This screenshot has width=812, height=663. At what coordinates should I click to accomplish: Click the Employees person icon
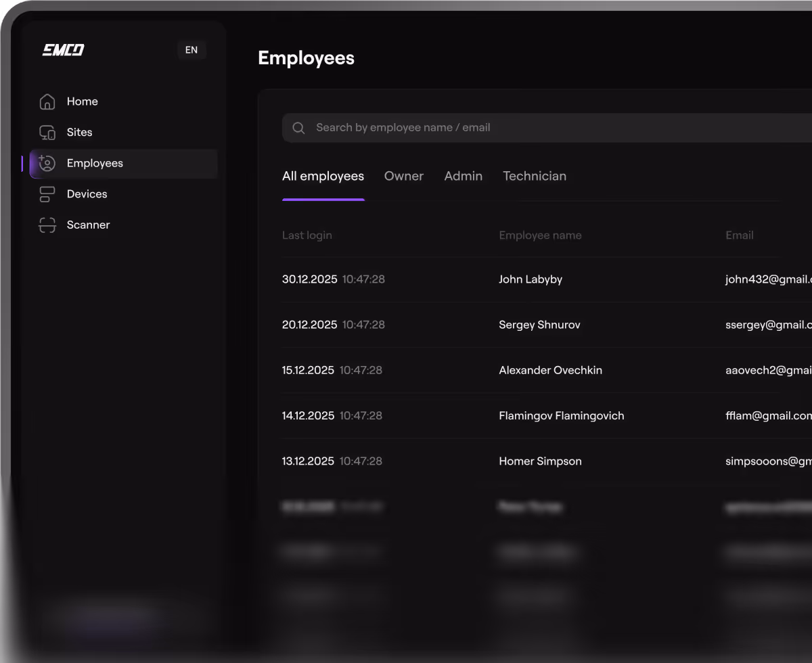point(47,163)
